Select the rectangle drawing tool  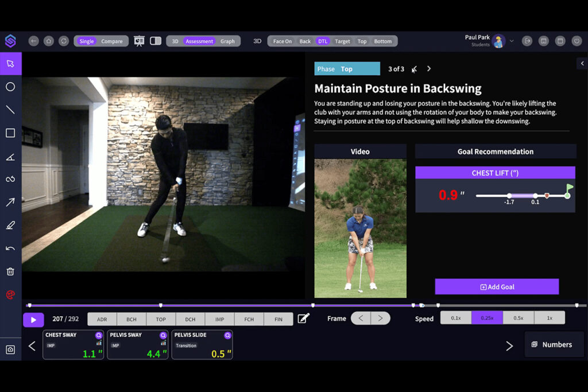10,133
